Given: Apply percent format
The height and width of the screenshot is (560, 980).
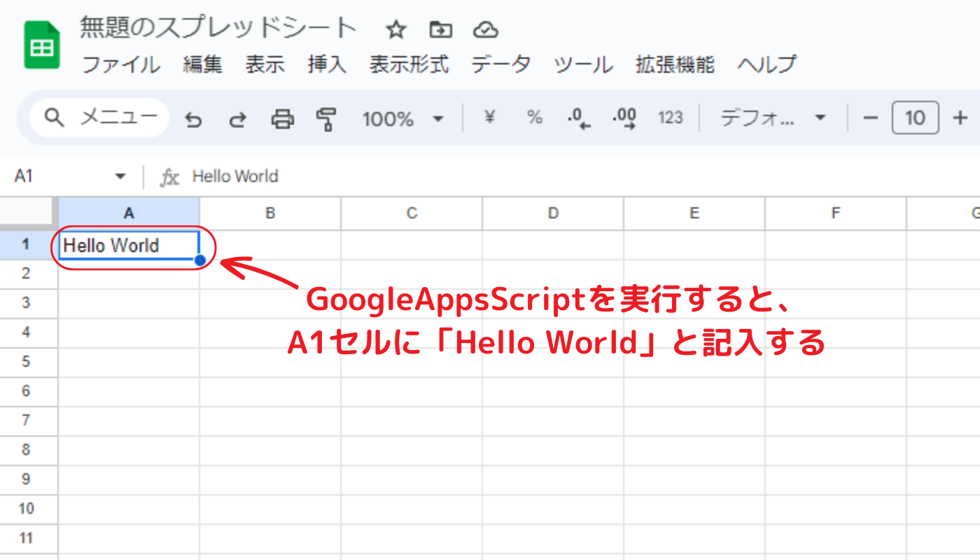Looking at the screenshot, I should (x=535, y=118).
